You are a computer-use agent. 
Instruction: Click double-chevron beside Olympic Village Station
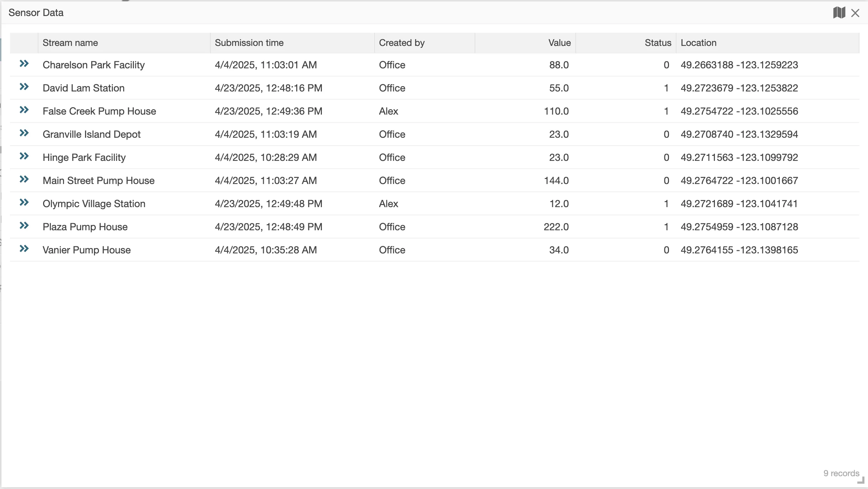24,203
